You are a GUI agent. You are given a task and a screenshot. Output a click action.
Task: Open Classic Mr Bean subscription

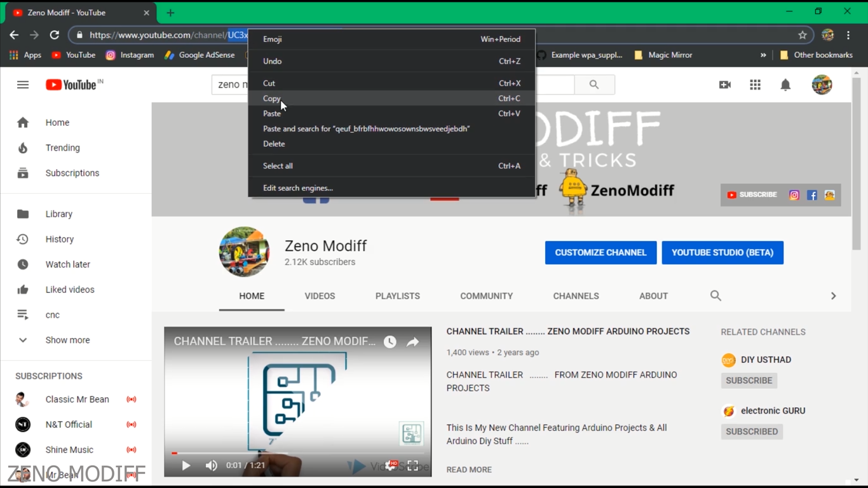(76, 400)
